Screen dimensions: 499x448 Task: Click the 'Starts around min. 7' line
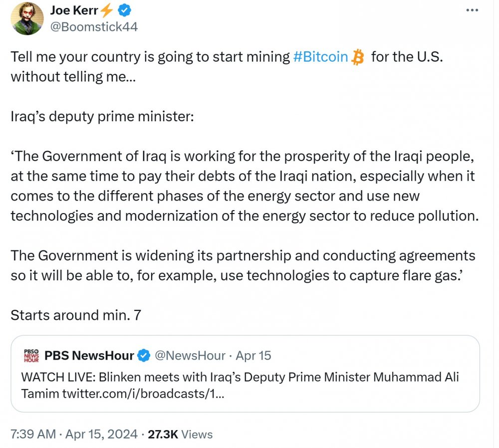(76, 315)
